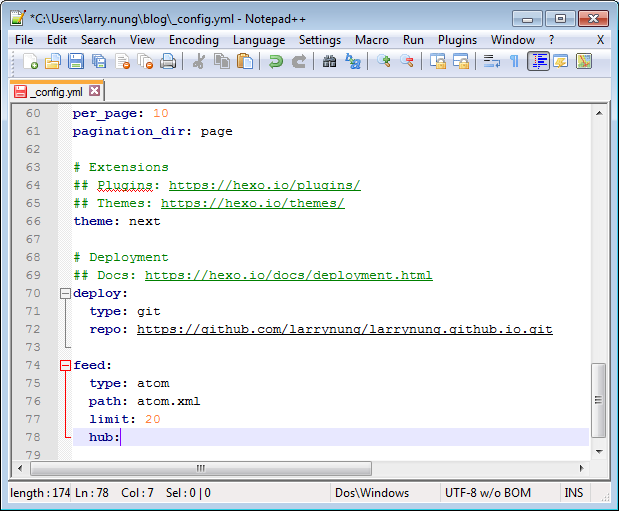
Task: Click the Ln : 78 status entry
Action: point(92,493)
